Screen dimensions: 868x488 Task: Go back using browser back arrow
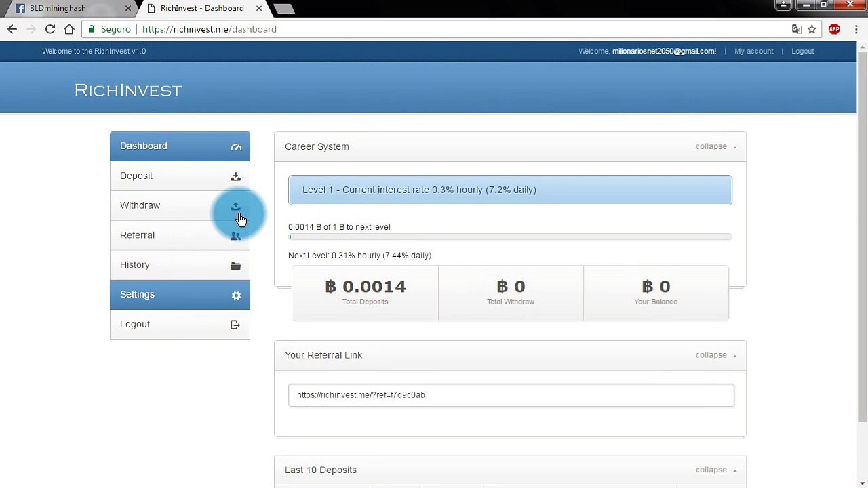[x=12, y=29]
